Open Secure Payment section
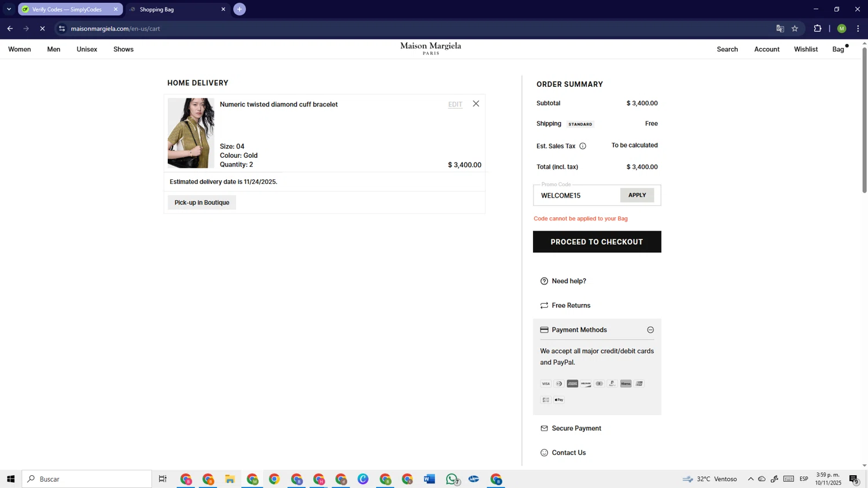This screenshot has height=488, width=868. [576, 428]
